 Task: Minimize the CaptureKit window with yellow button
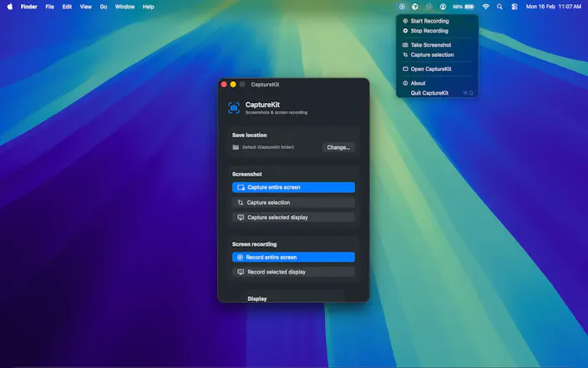coord(233,84)
